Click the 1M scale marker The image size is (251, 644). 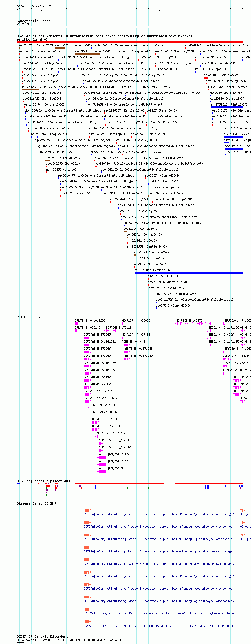[43, 11]
